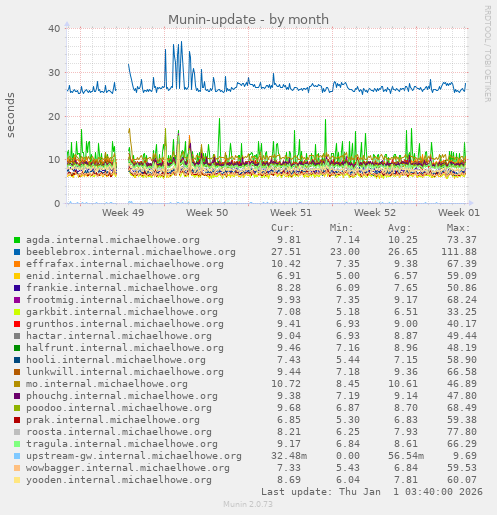Screen dimensions: 497x515
Task: Click the tragula light green legend swatch
Action: coord(17,444)
